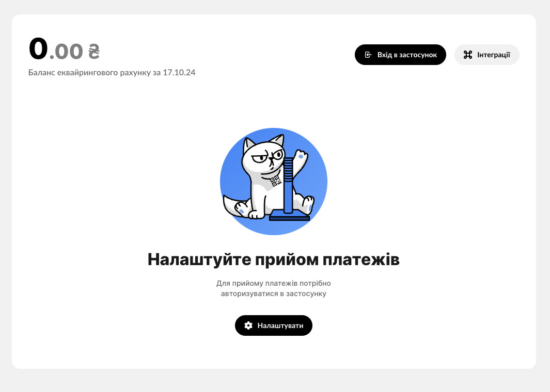
Task: Click the Налаштуйте прийом платежів heading
Action: (274, 259)
